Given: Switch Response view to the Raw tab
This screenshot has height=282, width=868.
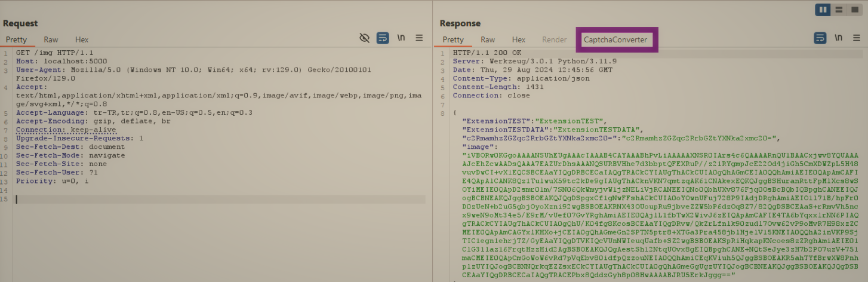Looking at the screenshot, I should (x=488, y=39).
